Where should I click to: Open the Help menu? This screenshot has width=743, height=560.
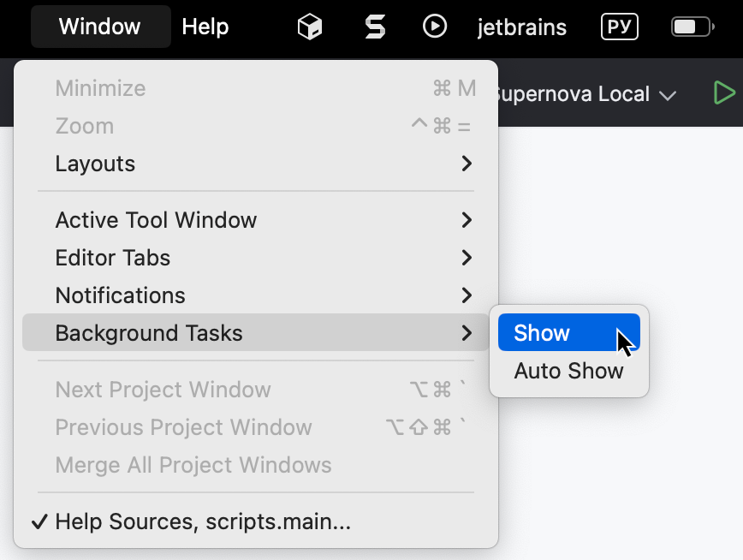point(205,27)
